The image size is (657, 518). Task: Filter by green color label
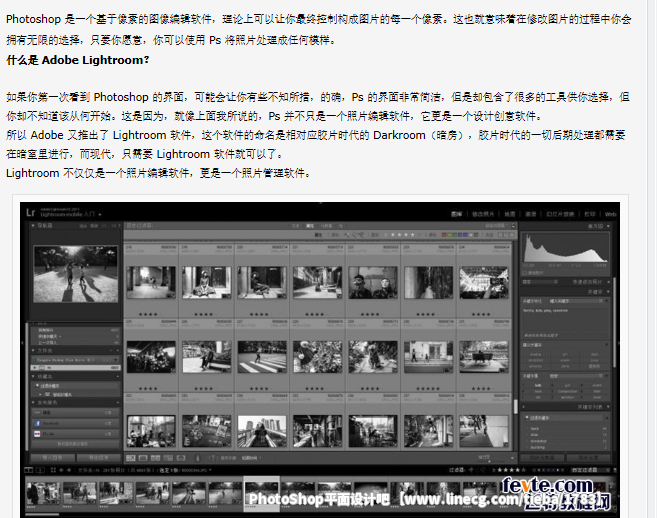(455, 235)
